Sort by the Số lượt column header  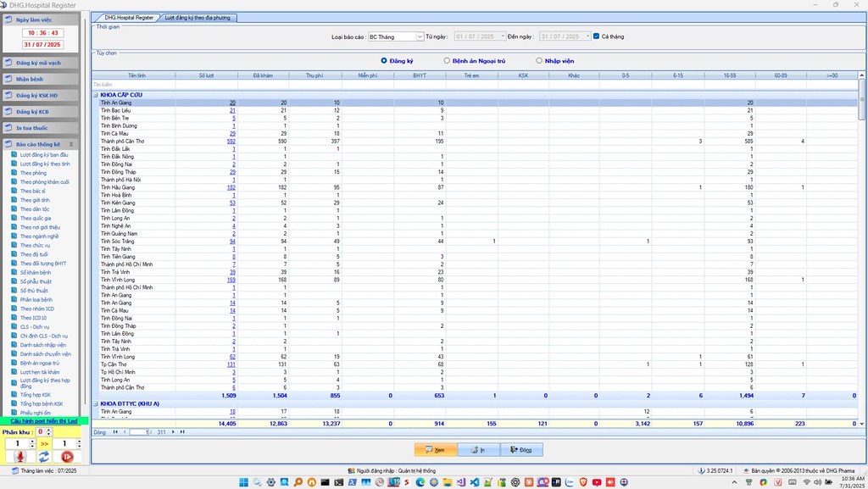click(207, 75)
